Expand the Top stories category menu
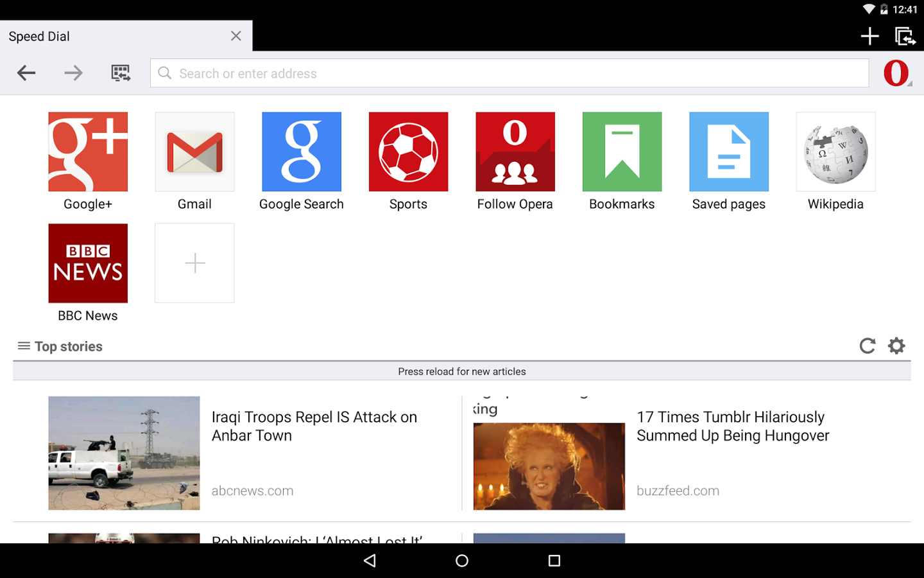Screen dimensions: 924x578 60,346
